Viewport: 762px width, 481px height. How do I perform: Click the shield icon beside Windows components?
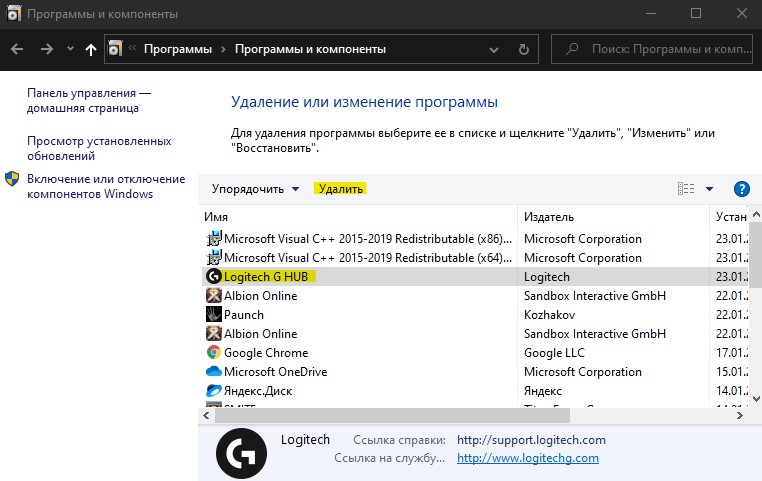tap(12, 178)
